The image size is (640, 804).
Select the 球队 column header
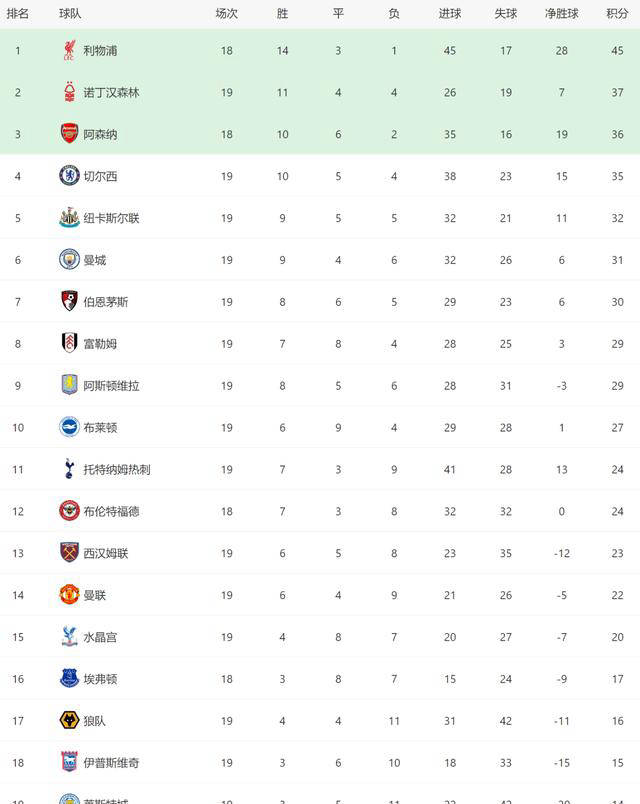[x=70, y=14]
